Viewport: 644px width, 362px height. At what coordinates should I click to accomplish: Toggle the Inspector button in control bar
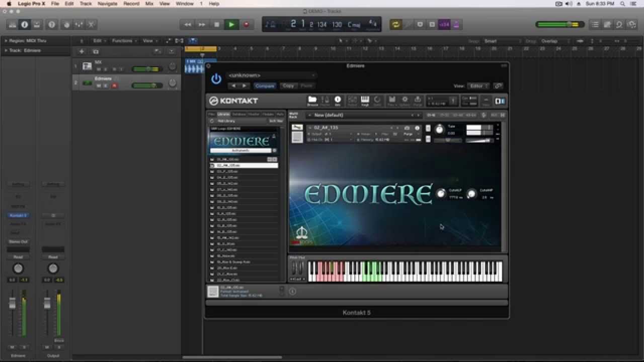pyautogui.click(x=24, y=24)
